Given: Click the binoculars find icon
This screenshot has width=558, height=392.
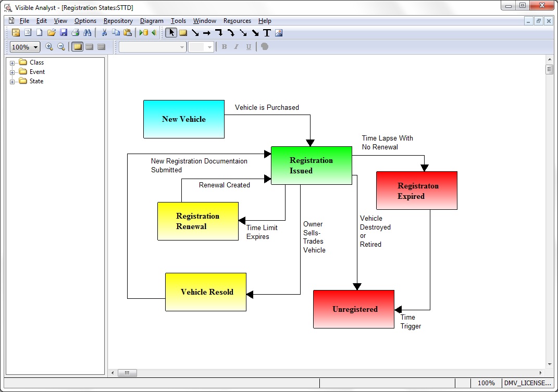Looking at the screenshot, I should tap(87, 33).
